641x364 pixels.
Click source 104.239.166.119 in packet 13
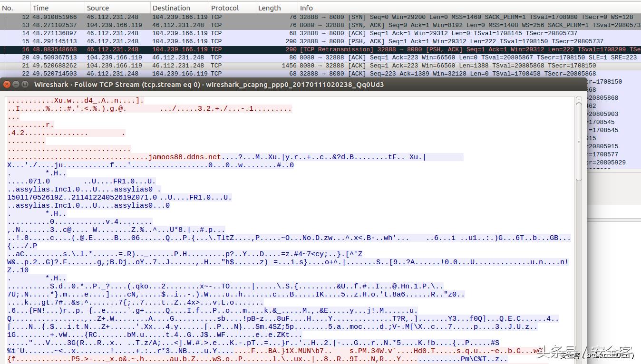[x=114, y=25]
